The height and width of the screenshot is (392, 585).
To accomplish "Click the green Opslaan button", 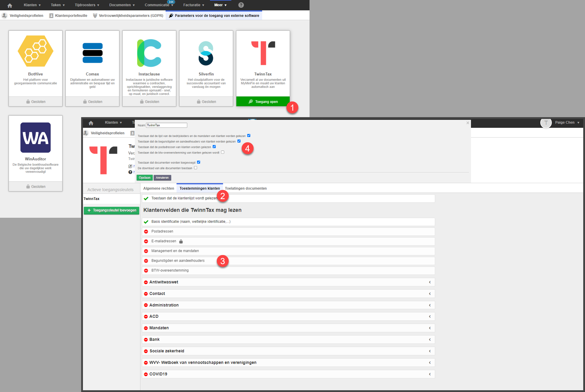I will click(x=145, y=178).
